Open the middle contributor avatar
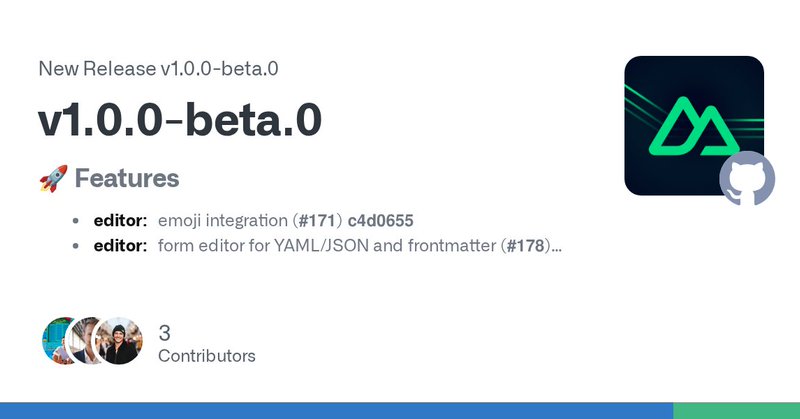This screenshot has height=419, width=800. [x=82, y=340]
